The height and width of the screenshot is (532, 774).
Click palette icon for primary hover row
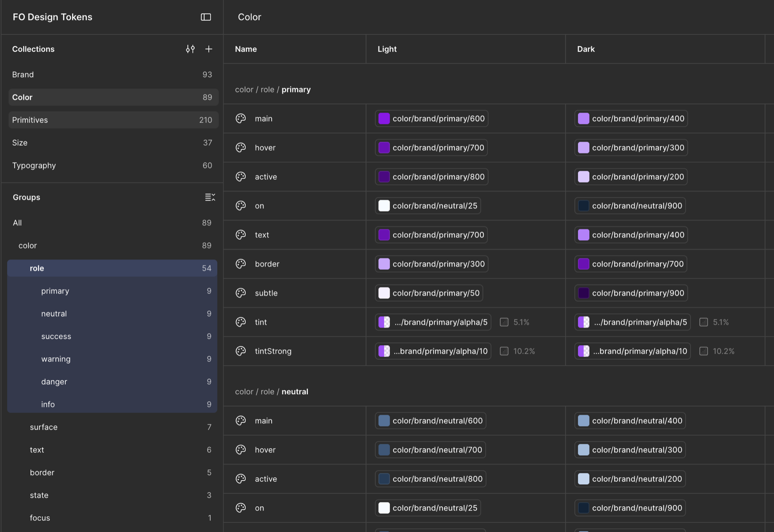pyautogui.click(x=241, y=148)
